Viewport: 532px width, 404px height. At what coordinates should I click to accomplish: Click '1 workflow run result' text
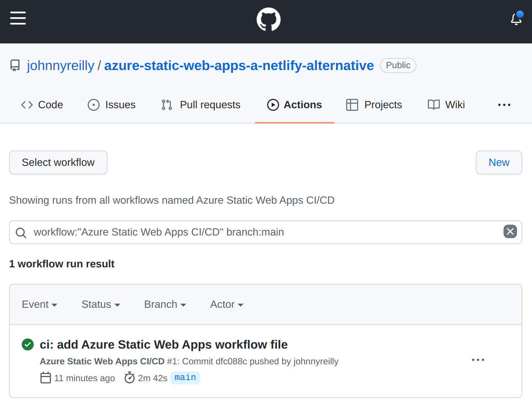pos(62,264)
